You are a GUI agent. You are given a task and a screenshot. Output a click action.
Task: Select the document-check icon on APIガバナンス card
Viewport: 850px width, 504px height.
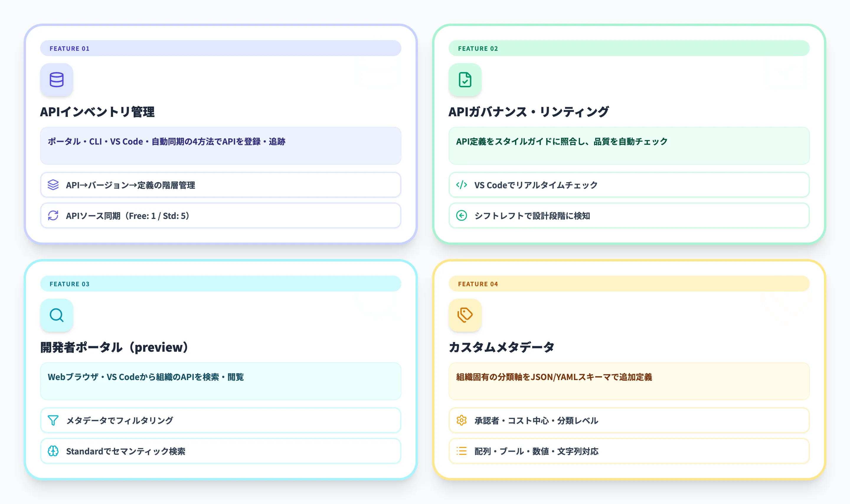click(x=465, y=79)
